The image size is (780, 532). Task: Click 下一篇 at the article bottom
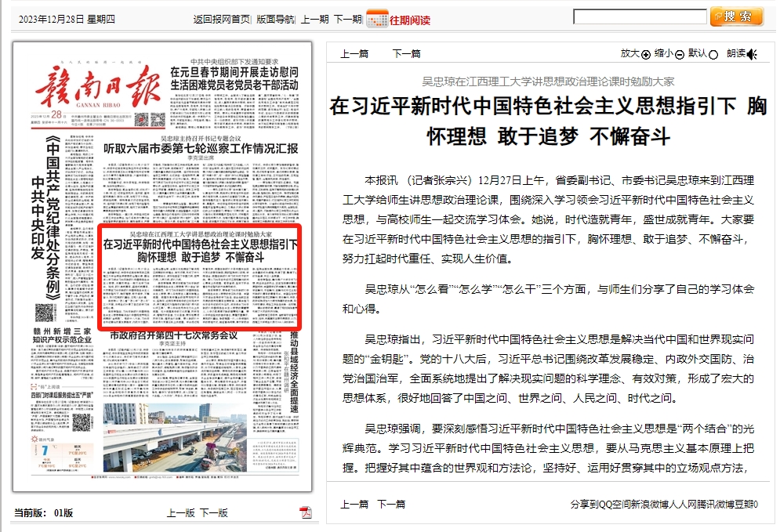point(391,505)
